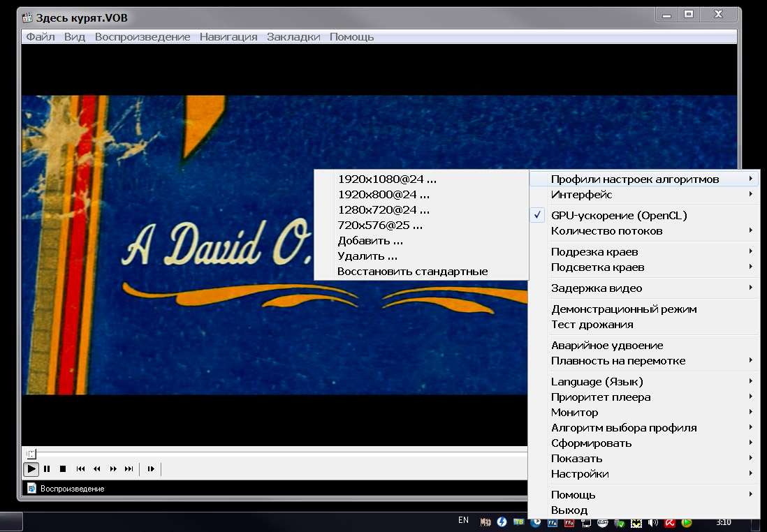Skip to the next chapter
Image resolution: width=767 pixels, height=532 pixels.
(129, 469)
